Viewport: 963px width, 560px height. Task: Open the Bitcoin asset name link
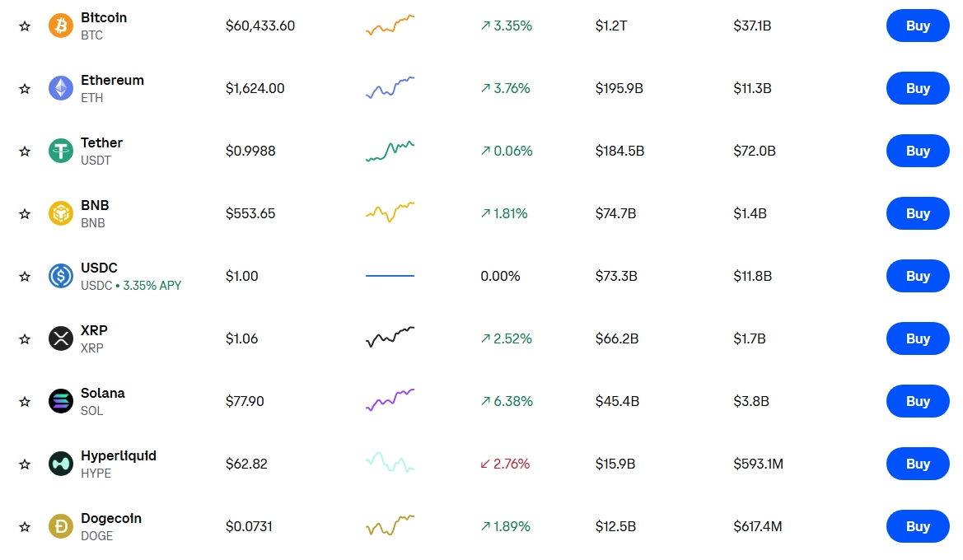pos(104,18)
